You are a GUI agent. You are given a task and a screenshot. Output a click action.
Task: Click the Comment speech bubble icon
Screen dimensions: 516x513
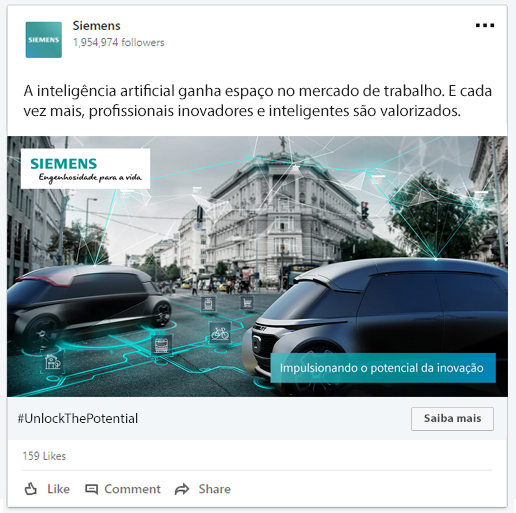[91, 489]
